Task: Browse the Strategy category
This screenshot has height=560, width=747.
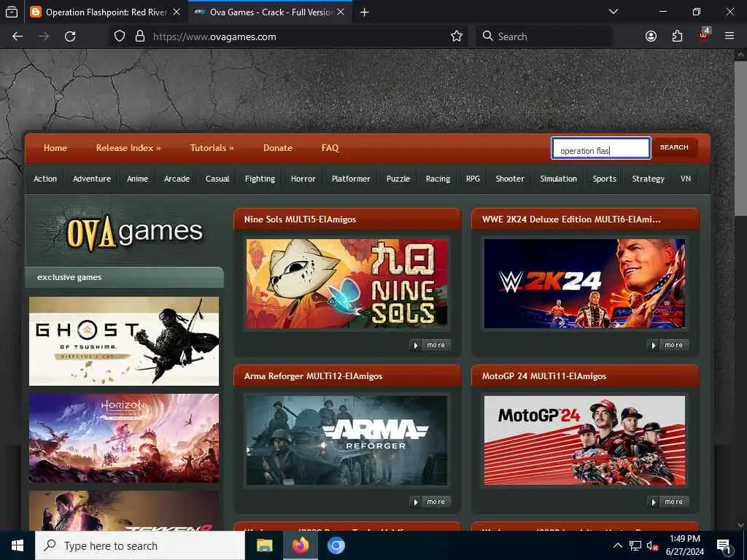Action: [x=648, y=179]
